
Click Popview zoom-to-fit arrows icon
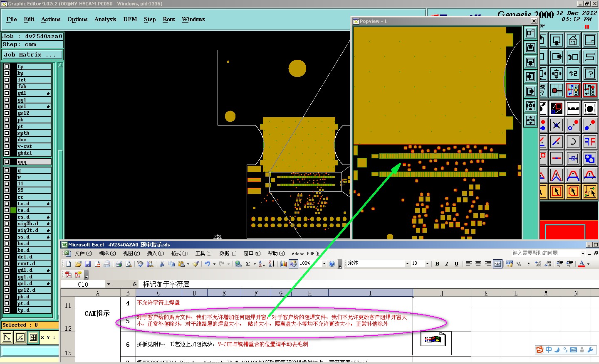point(530,106)
